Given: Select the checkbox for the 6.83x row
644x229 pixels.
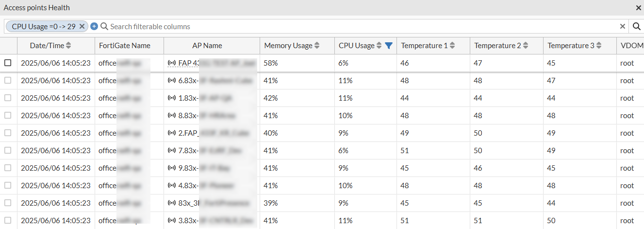Looking at the screenshot, I should pos(8,80).
